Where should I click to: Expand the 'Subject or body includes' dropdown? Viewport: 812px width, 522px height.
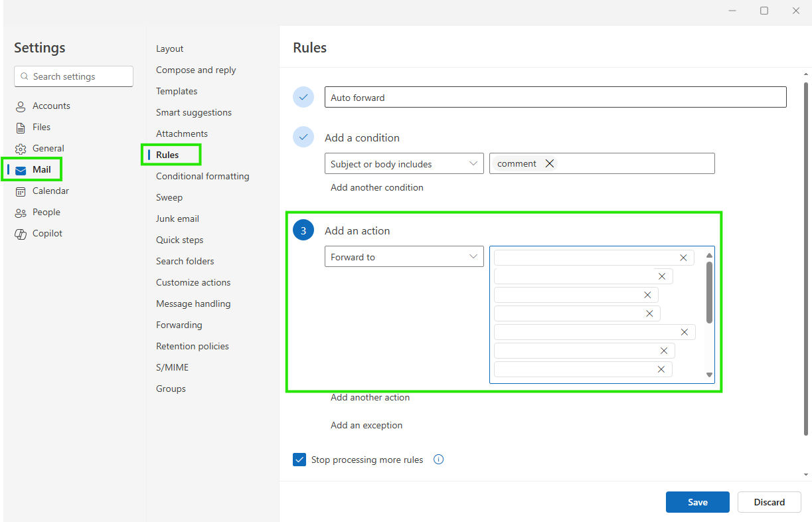tap(404, 164)
